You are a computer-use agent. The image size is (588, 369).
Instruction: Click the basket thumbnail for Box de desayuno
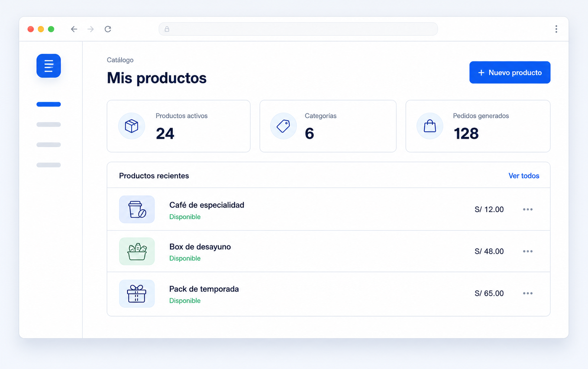pos(137,251)
